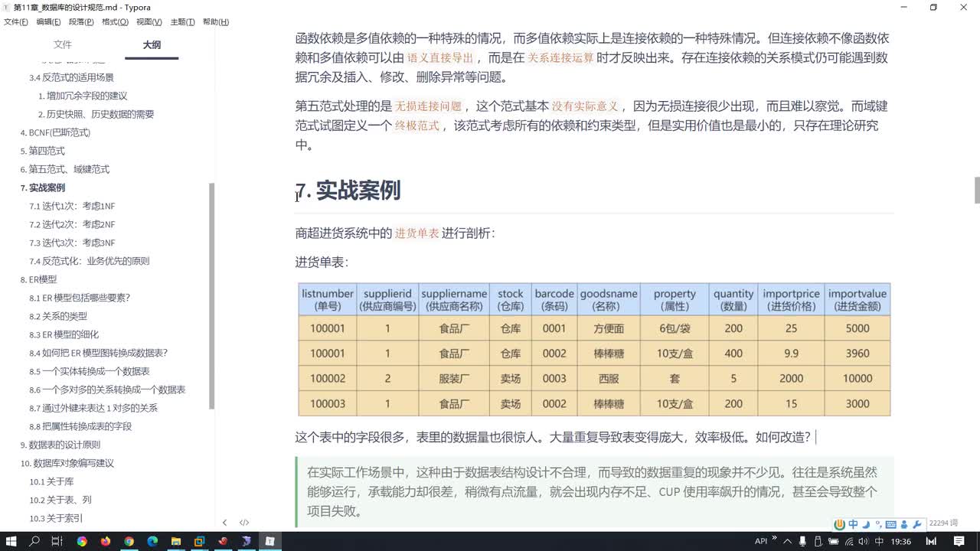Launch Chrome from the taskbar
Viewport: 980px width, 551px height.
(129, 541)
